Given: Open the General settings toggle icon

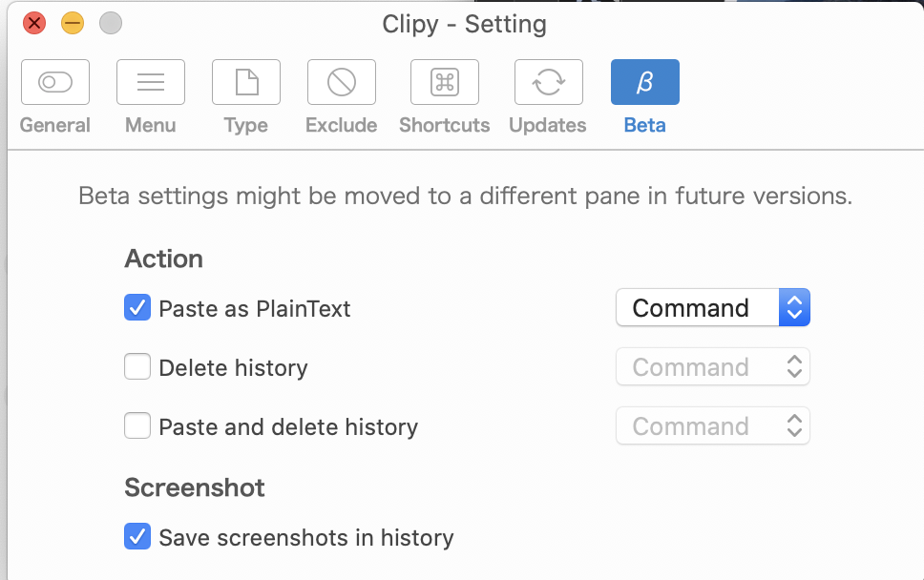Looking at the screenshot, I should (55, 82).
